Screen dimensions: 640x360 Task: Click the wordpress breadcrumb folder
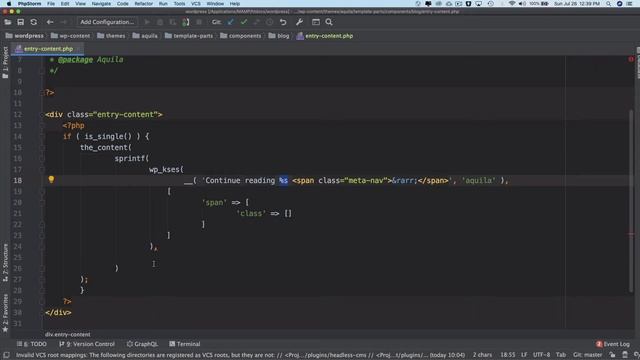click(x=24, y=36)
